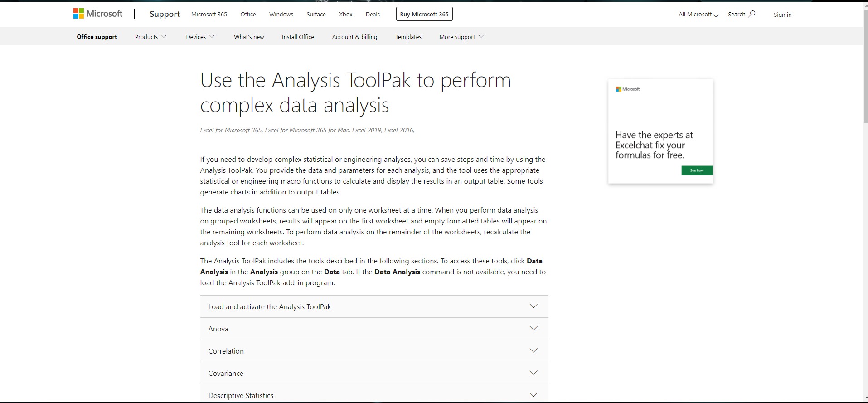Click the article title heading

(x=356, y=92)
